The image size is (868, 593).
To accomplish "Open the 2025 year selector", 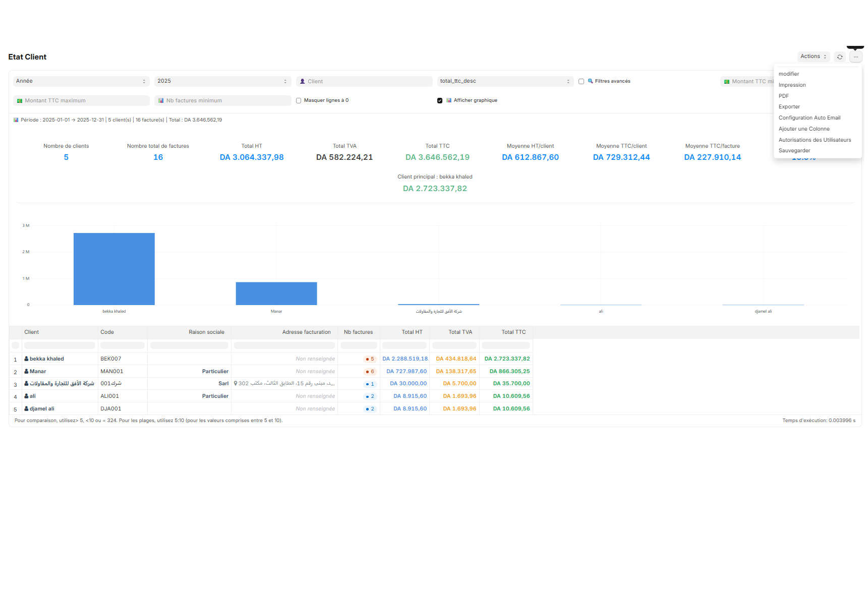I will click(222, 81).
